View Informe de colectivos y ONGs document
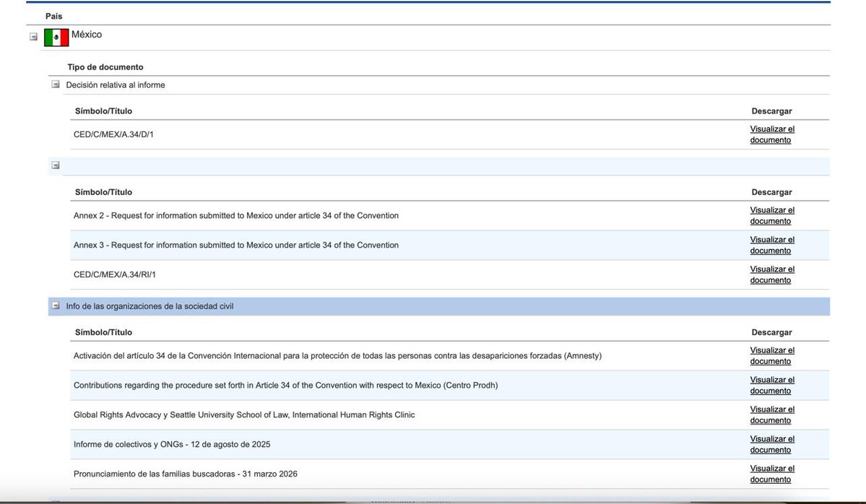The height and width of the screenshot is (504, 866). (x=772, y=444)
